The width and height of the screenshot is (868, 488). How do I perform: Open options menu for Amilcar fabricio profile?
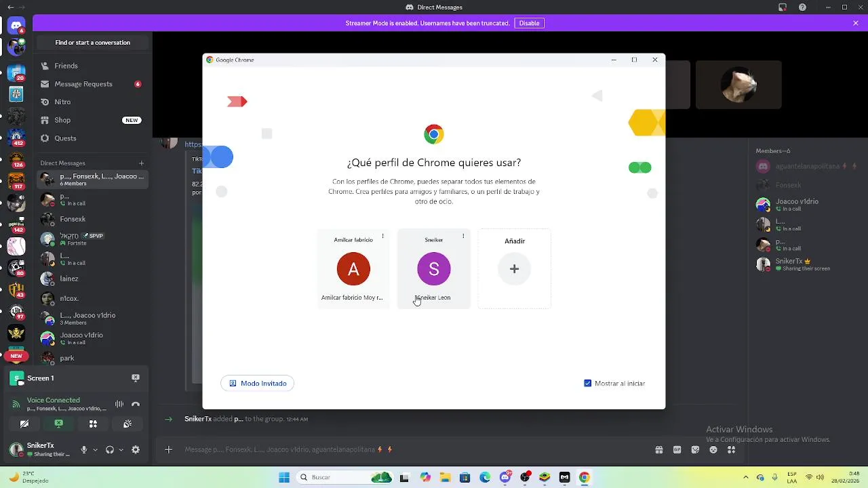point(382,237)
